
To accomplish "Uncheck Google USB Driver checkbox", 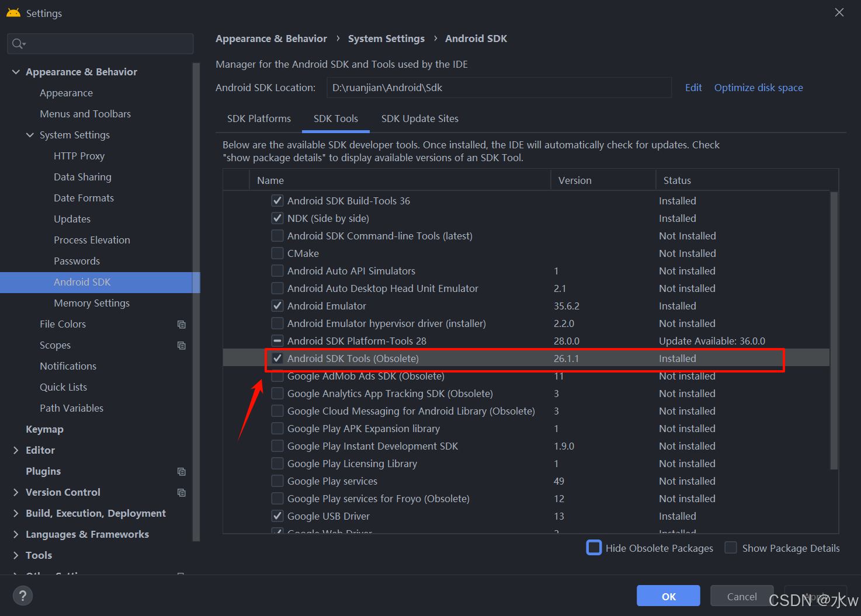I will click(x=277, y=516).
